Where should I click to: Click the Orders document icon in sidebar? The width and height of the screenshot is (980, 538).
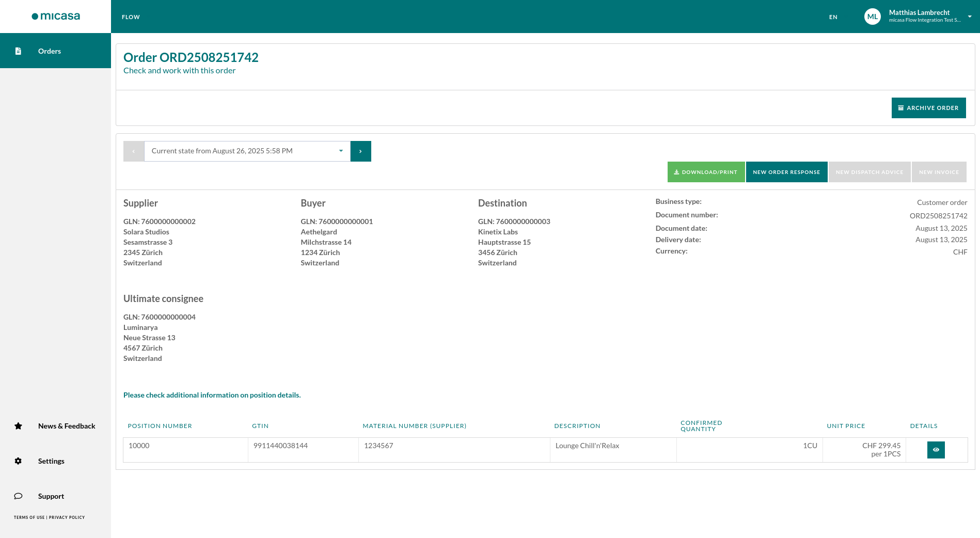18,51
